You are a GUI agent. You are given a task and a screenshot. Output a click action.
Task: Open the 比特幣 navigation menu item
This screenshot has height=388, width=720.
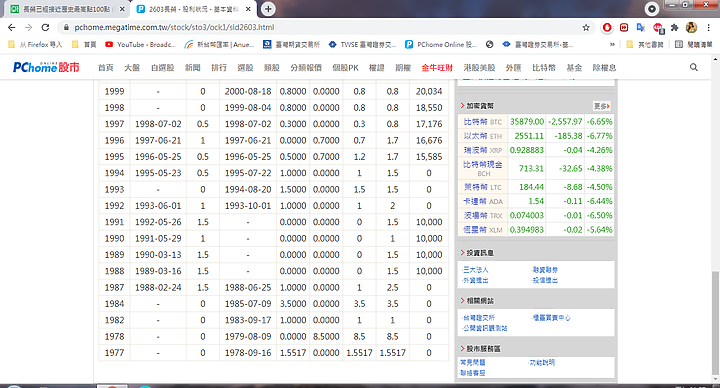tap(544, 67)
